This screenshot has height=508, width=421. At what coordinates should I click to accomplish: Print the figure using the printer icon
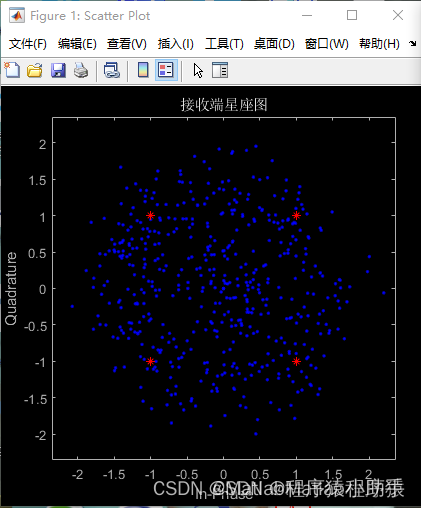coord(81,70)
